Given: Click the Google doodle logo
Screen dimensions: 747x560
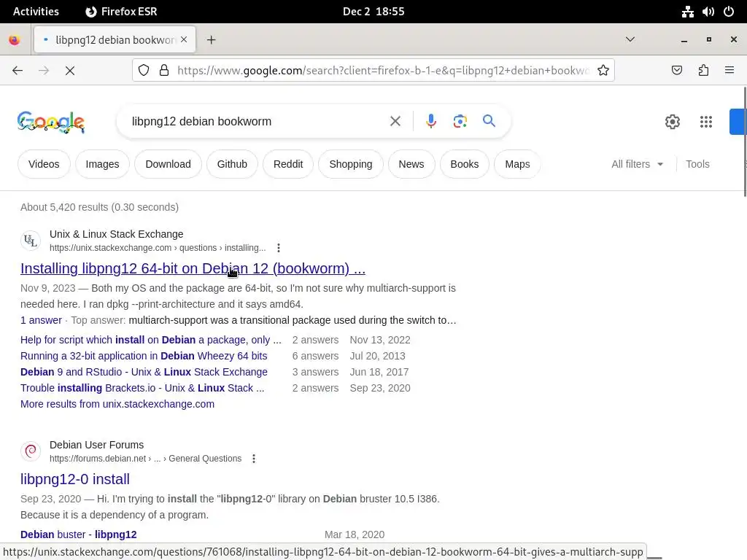Looking at the screenshot, I should click(51, 122).
